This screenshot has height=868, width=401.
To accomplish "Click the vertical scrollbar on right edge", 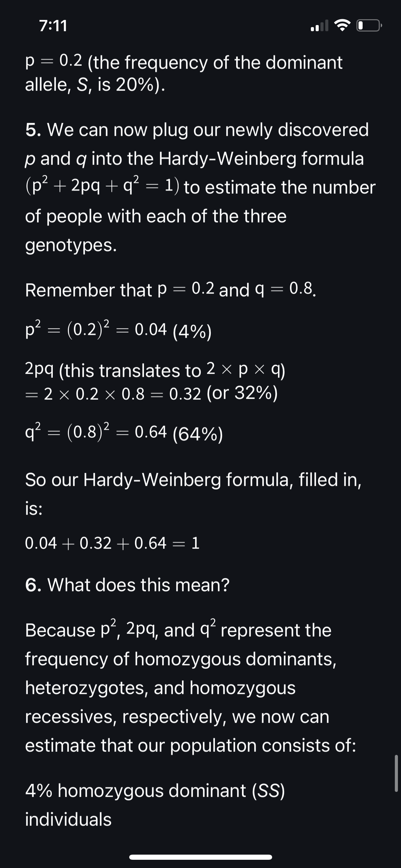I will coord(396,773).
